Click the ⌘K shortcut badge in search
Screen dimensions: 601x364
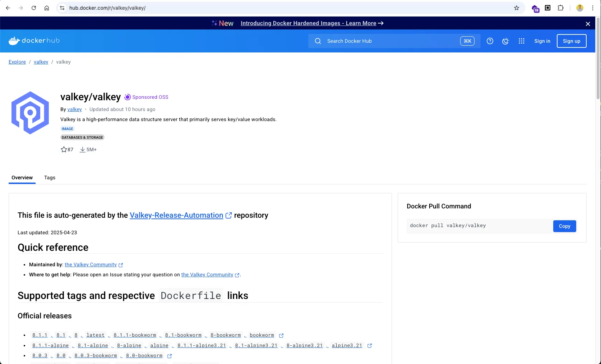tap(467, 41)
